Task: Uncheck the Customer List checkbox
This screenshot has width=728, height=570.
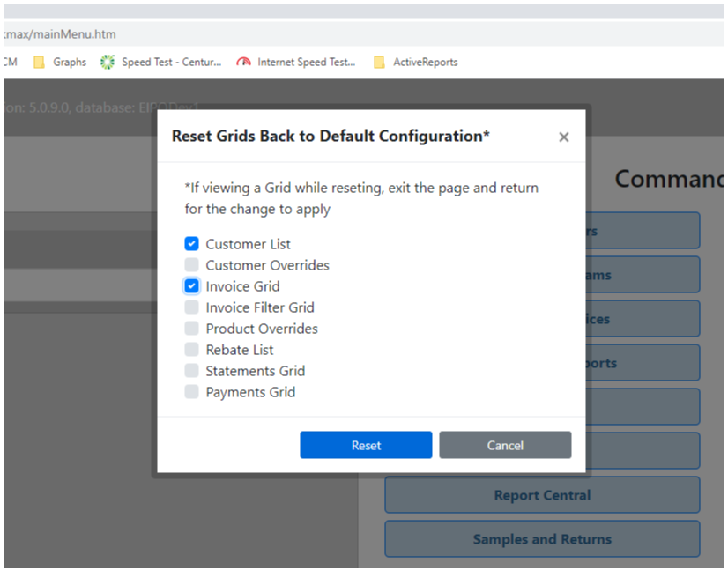Action: tap(191, 244)
